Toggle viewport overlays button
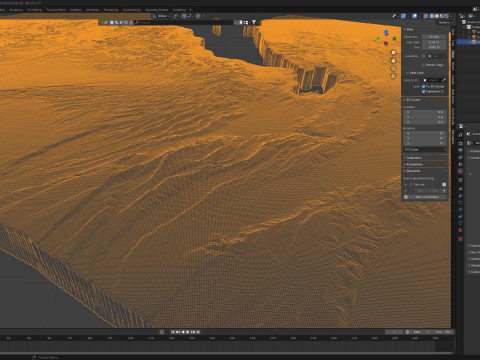 (415, 16)
